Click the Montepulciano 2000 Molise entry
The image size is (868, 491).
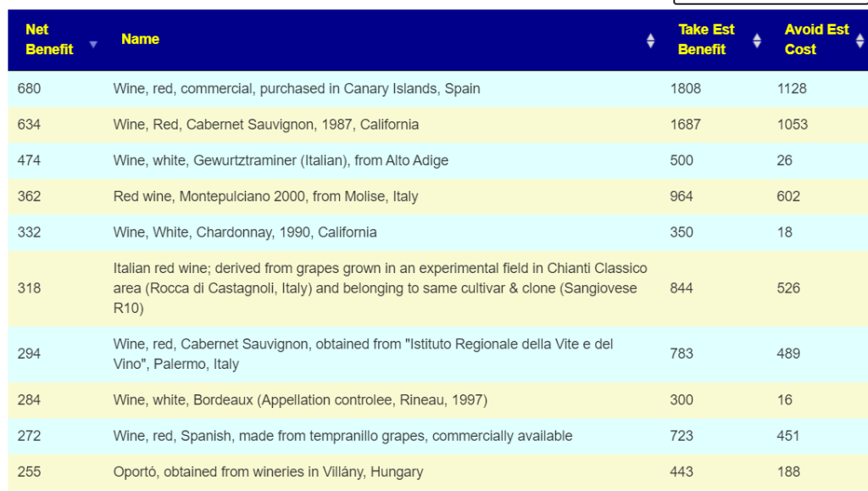coord(265,197)
